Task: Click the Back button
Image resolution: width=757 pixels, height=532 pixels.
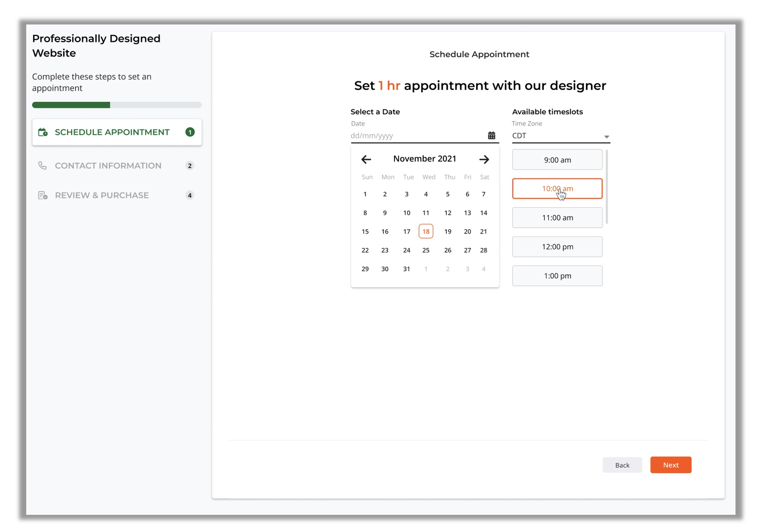Action: 622,465
